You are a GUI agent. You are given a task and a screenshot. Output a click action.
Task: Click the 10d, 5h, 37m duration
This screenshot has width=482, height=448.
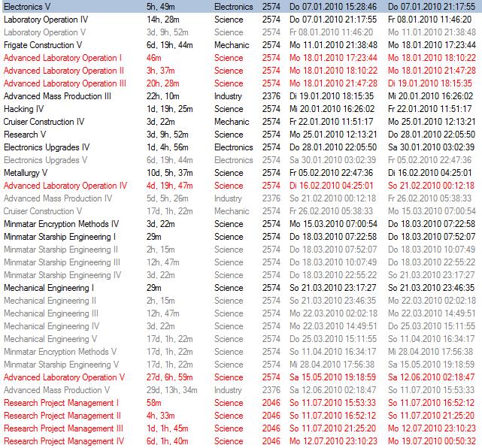169,173
